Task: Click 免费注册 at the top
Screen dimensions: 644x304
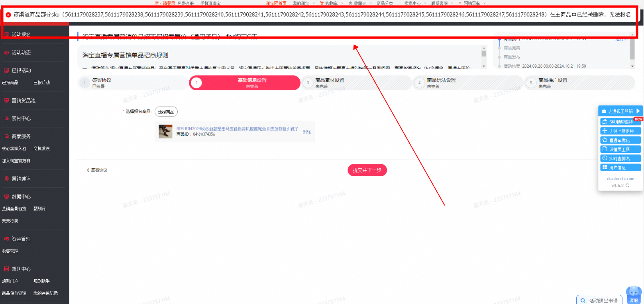Action: click(x=185, y=3)
